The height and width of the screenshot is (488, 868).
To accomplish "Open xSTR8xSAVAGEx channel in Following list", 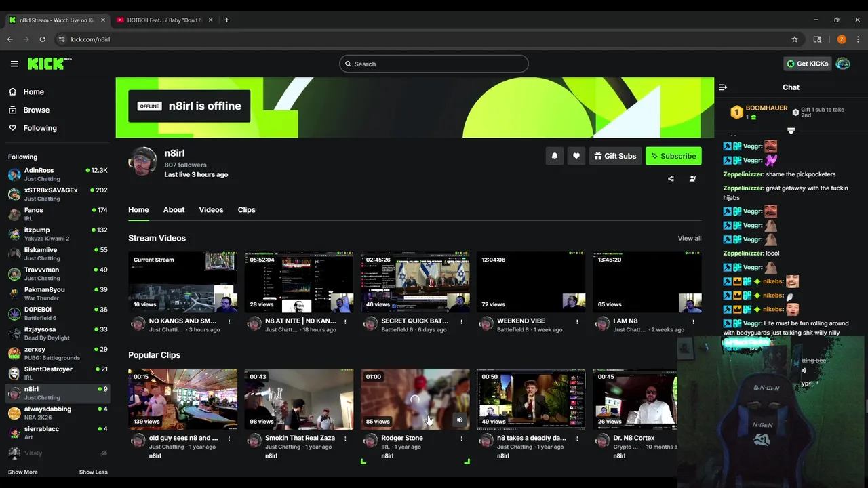I will tap(57, 194).
